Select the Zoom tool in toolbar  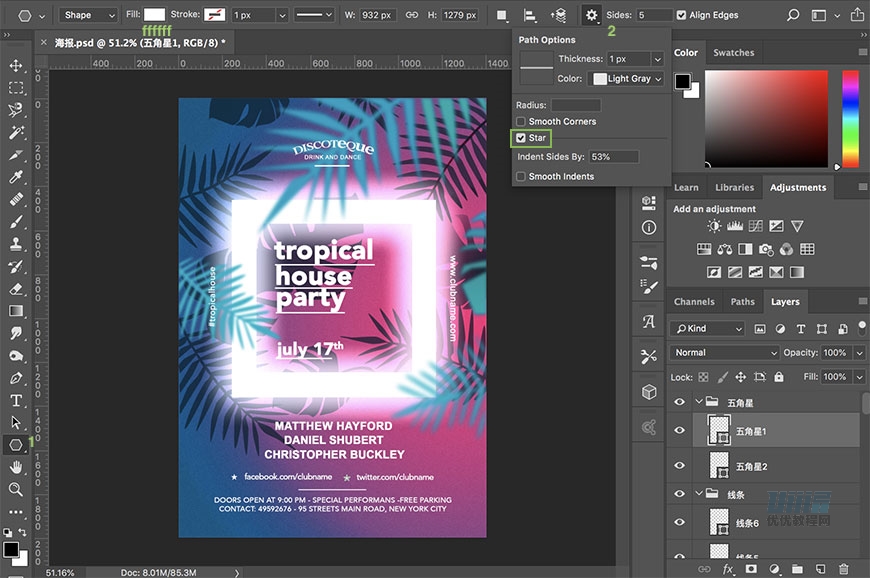pos(16,489)
